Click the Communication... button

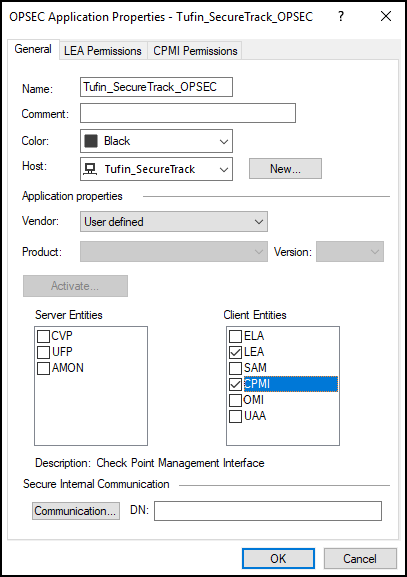pos(76,511)
